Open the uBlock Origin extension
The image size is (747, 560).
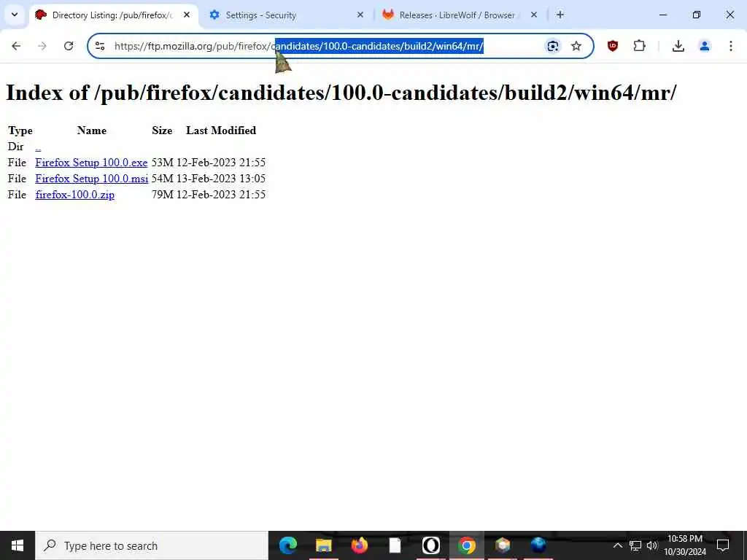[613, 46]
